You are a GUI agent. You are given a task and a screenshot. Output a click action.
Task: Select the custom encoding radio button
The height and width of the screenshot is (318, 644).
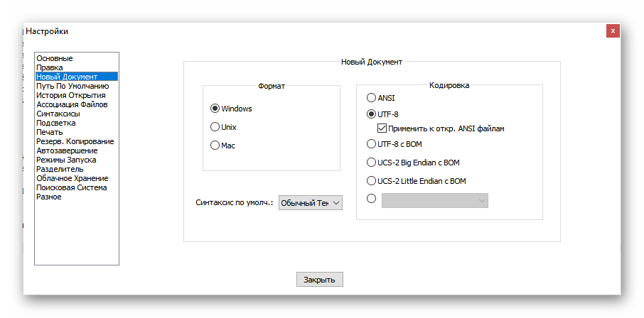coord(371,199)
